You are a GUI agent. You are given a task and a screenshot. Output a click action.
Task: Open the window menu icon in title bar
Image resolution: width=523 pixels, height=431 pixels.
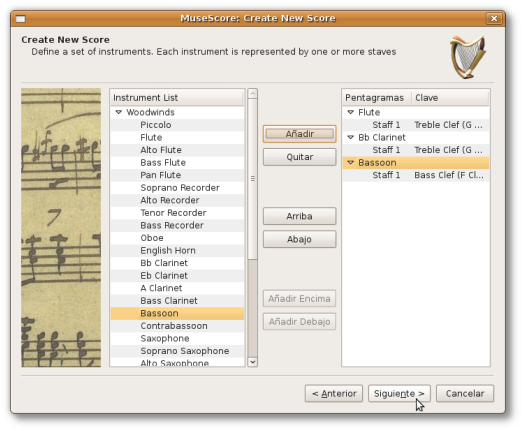(x=20, y=19)
